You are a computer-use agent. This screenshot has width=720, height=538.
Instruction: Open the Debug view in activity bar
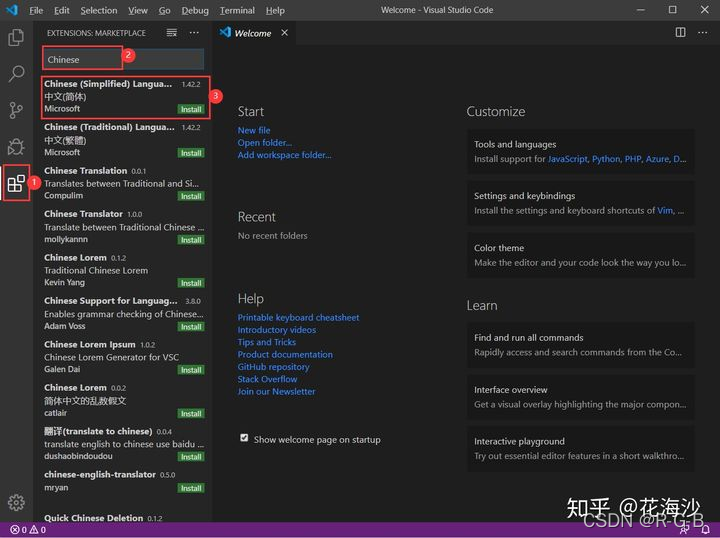pos(16,146)
